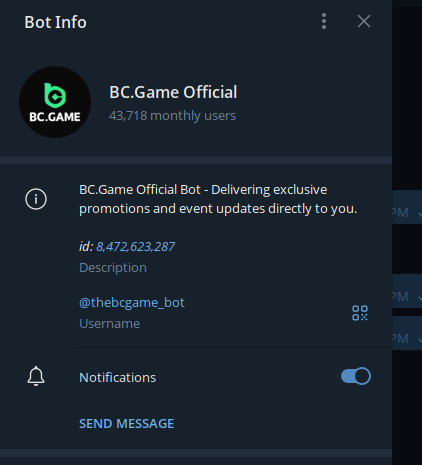Image resolution: width=422 pixels, height=465 pixels.
Task: Show QR code for the username
Action: pyautogui.click(x=360, y=313)
